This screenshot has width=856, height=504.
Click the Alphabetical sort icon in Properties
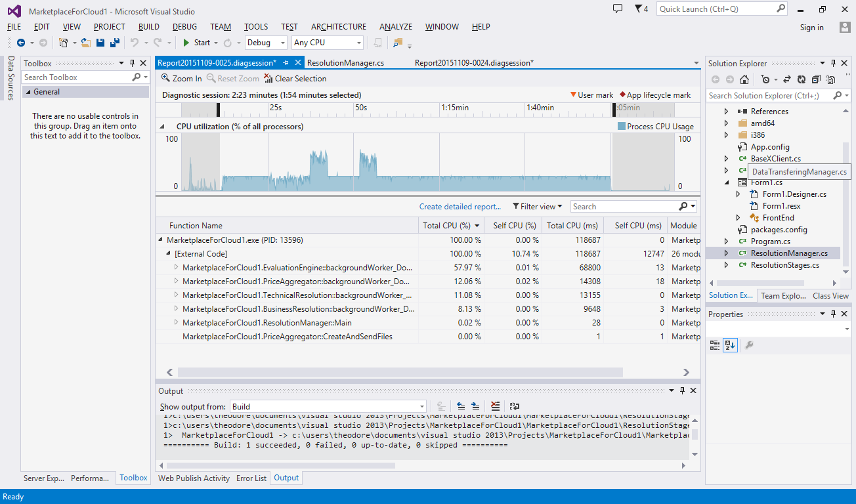coord(730,345)
